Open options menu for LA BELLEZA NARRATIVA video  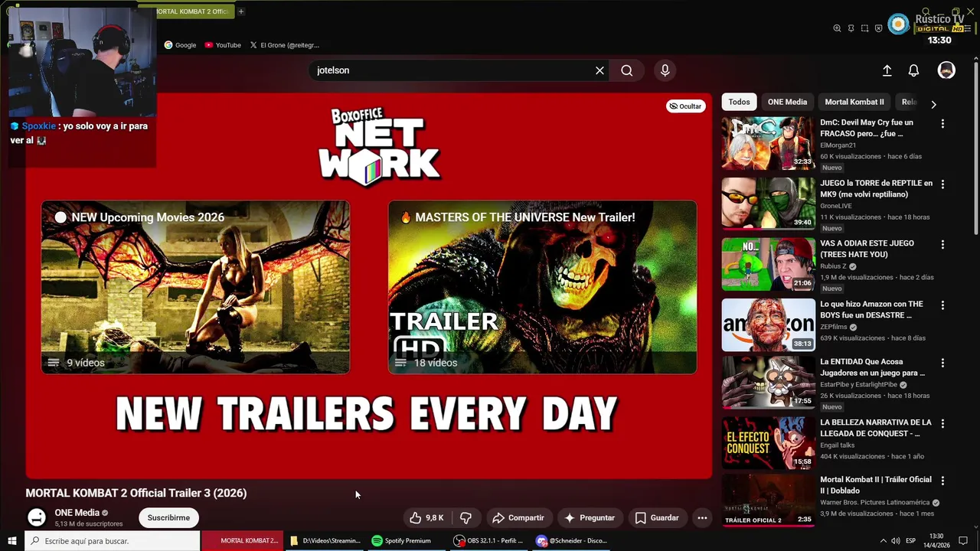pos(942,423)
